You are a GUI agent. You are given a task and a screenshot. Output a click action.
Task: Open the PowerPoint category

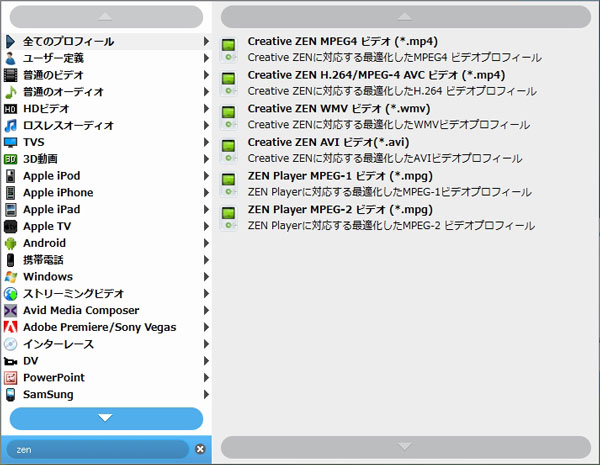[107, 378]
